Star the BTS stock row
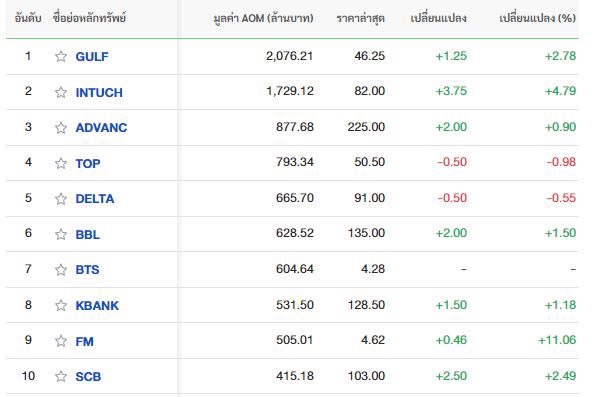The image size is (600, 397). click(x=60, y=270)
